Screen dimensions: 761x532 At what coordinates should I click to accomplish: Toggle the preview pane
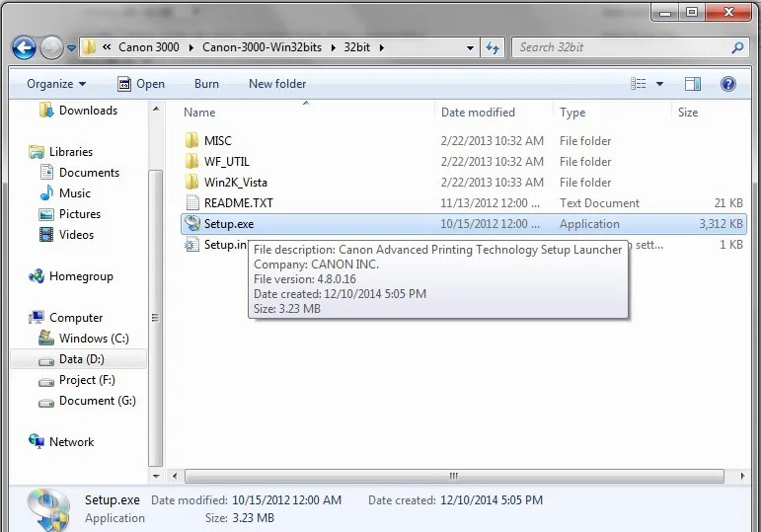tap(693, 84)
